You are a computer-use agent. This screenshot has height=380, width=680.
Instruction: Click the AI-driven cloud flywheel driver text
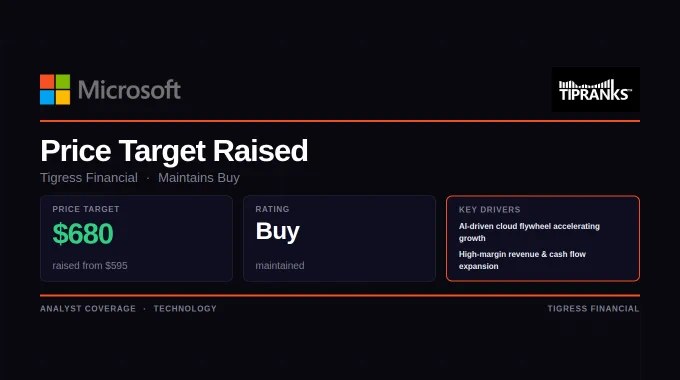click(x=529, y=232)
